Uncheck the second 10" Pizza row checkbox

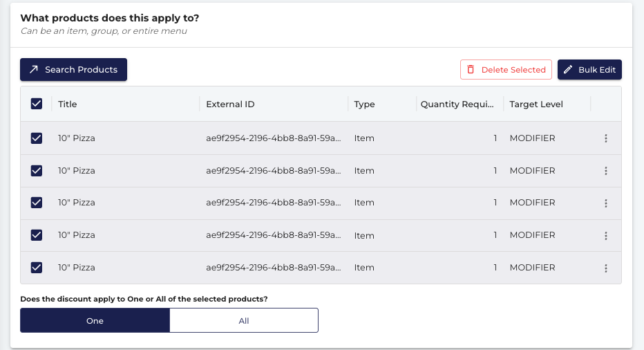(x=37, y=170)
